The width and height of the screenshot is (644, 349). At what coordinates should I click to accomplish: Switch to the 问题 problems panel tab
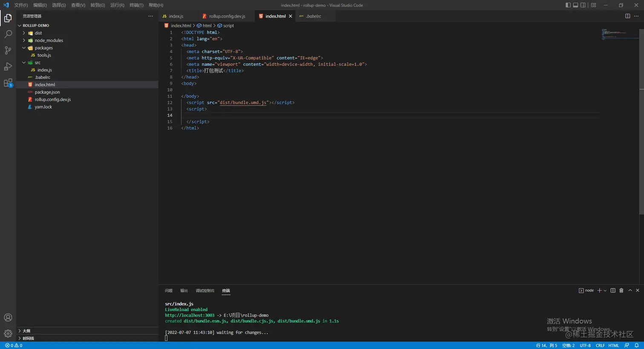coord(169,291)
